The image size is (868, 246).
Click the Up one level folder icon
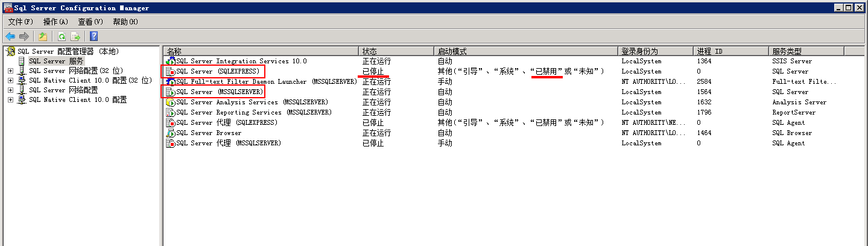tap(43, 36)
